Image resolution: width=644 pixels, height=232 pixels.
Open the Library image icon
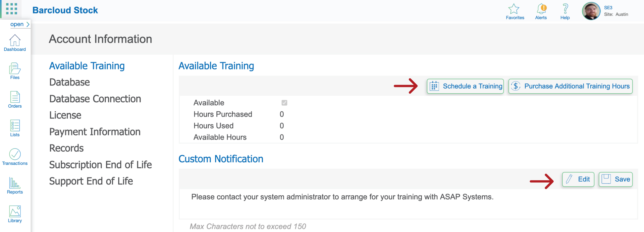15,211
